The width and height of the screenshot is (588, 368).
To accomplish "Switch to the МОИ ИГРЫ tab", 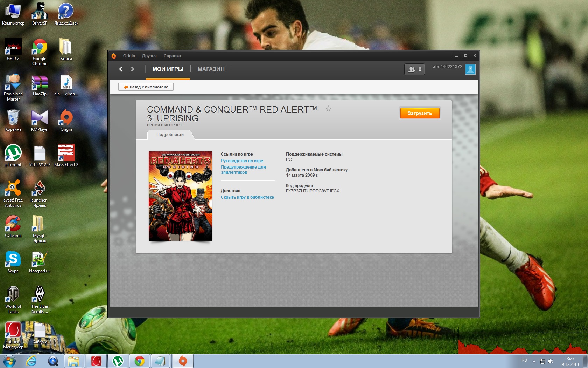I will click(x=168, y=69).
